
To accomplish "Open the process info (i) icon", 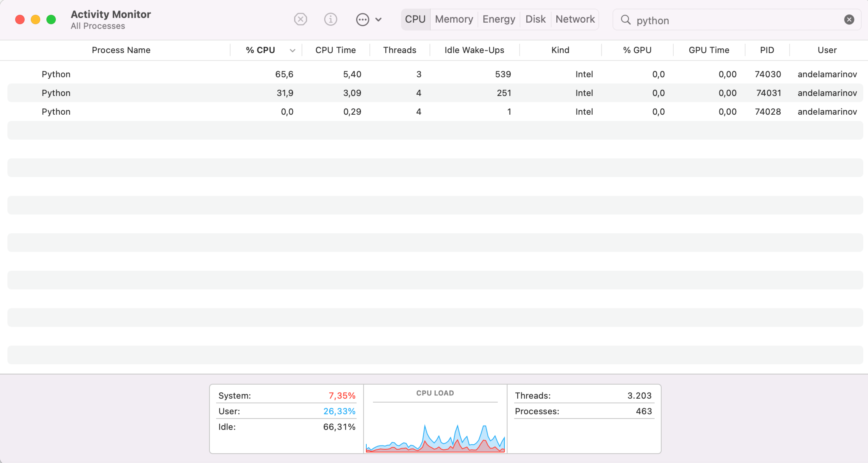I will (x=330, y=19).
